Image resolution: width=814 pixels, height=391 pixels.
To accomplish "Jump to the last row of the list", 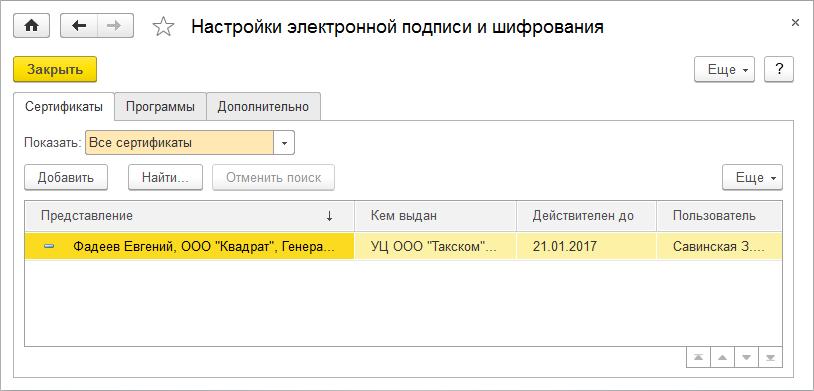I will (x=770, y=357).
